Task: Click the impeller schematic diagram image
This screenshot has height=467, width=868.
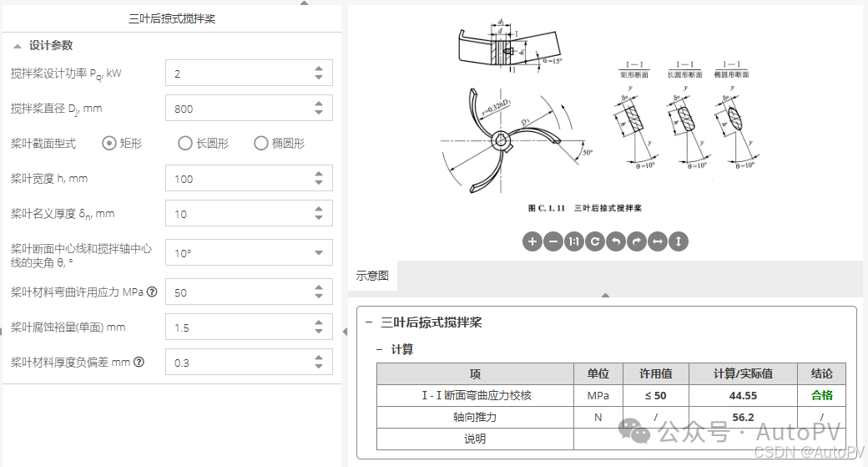Action: [600, 116]
